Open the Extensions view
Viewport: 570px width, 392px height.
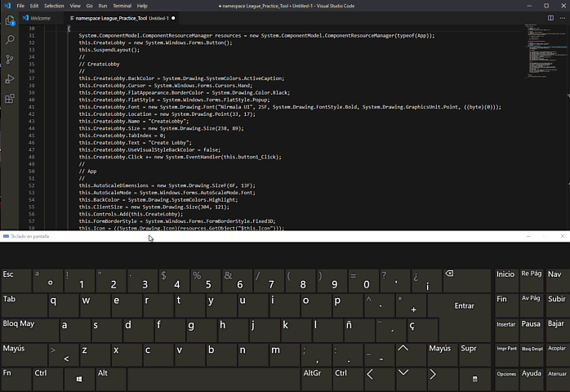(x=10, y=99)
